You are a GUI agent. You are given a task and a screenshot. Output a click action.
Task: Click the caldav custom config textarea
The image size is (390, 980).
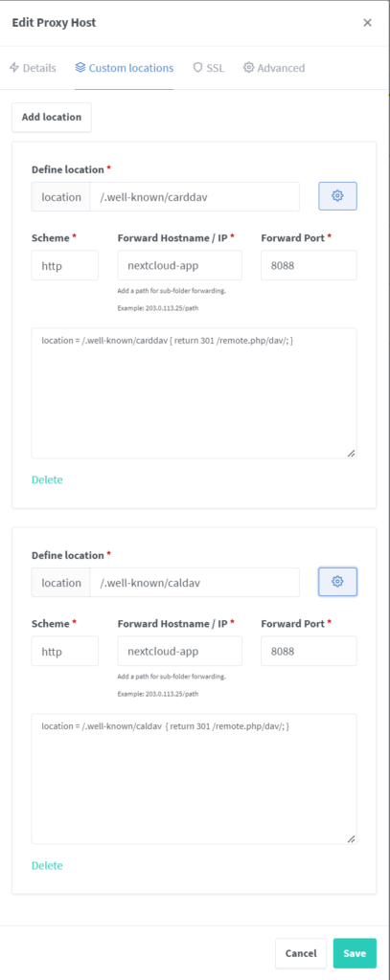[195, 779]
